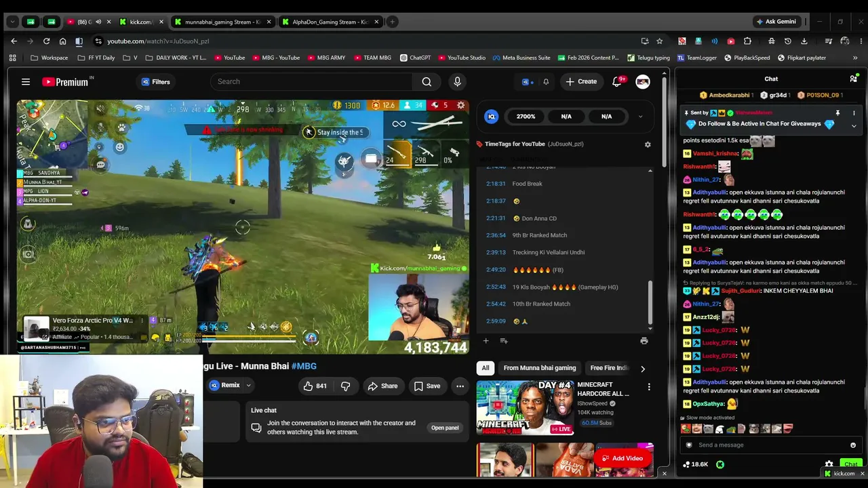
Task: Open Kick chat settings gear
Action: [x=829, y=464]
